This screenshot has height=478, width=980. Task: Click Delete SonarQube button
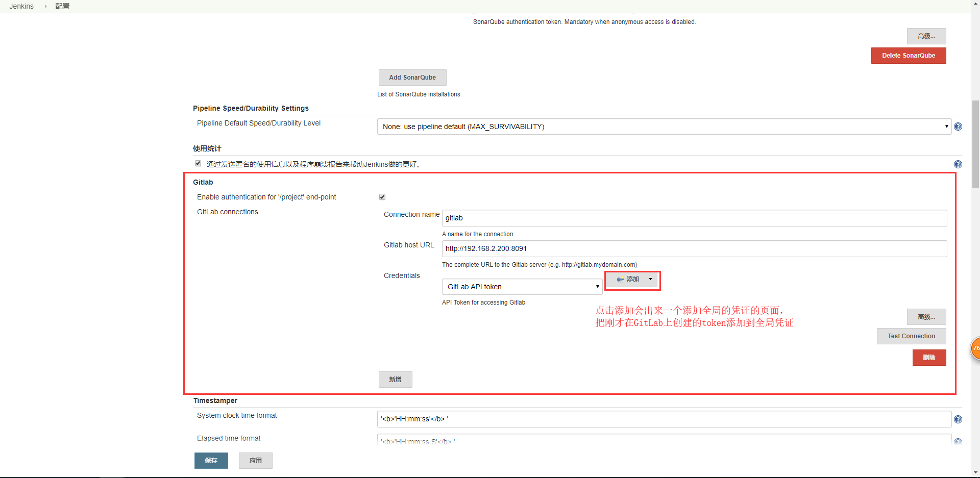[x=909, y=56]
